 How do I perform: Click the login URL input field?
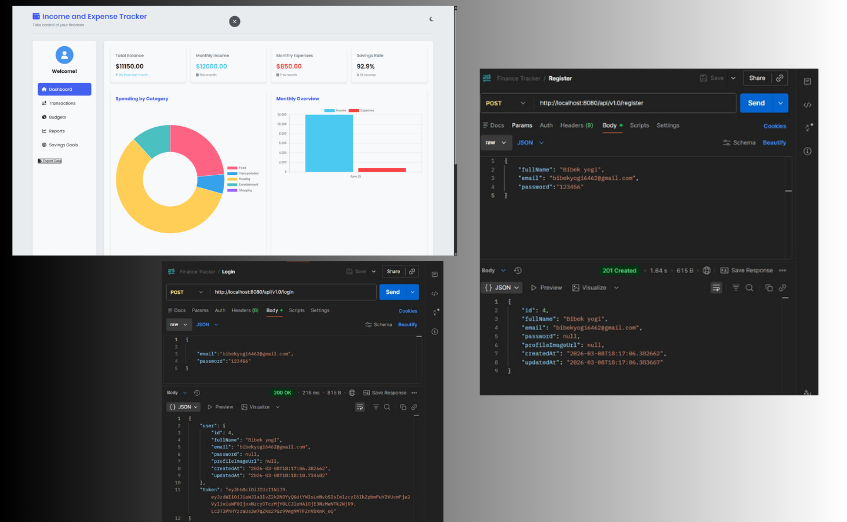pyautogui.click(x=293, y=292)
